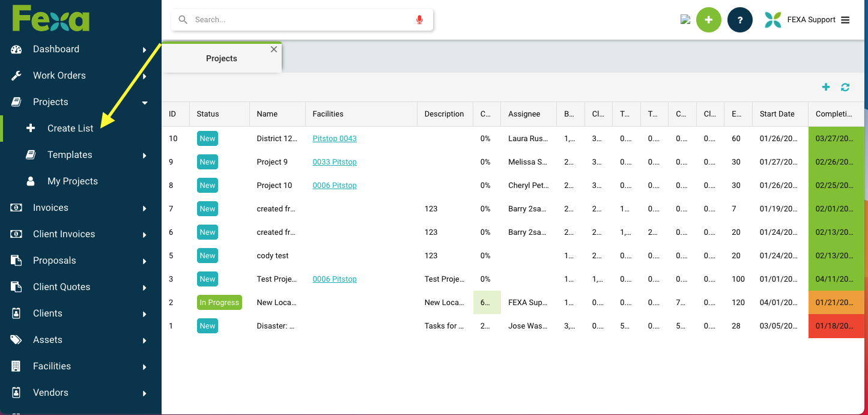Expand the Invoices submenu arrow
The height and width of the screenshot is (415, 868).
click(x=145, y=208)
